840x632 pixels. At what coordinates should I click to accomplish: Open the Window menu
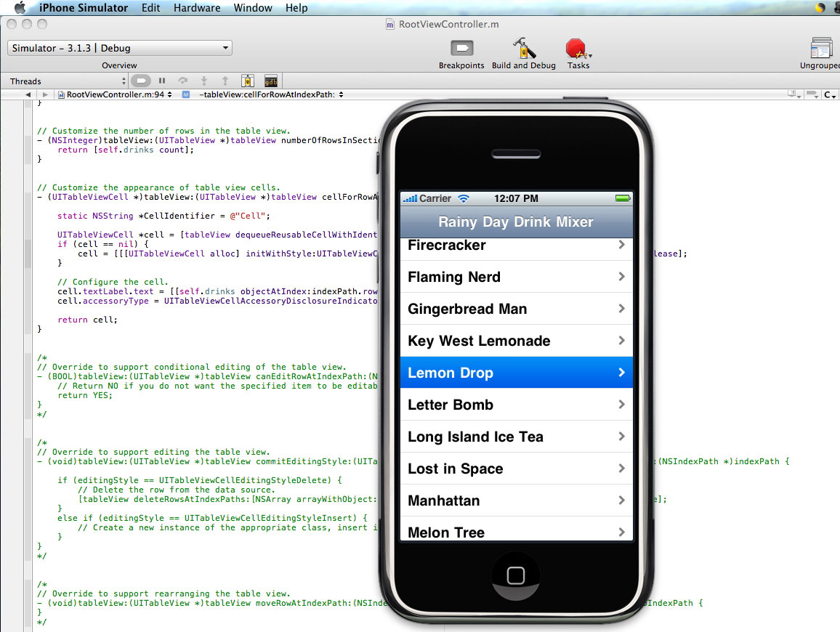pos(253,7)
